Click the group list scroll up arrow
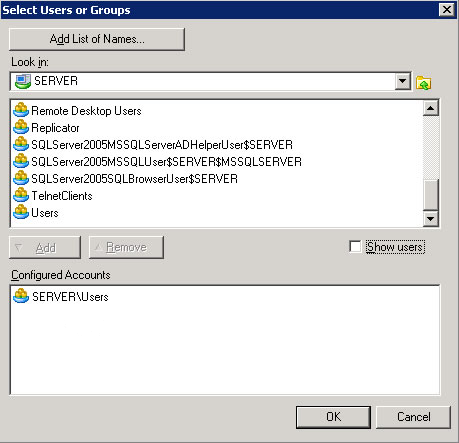 (431, 108)
